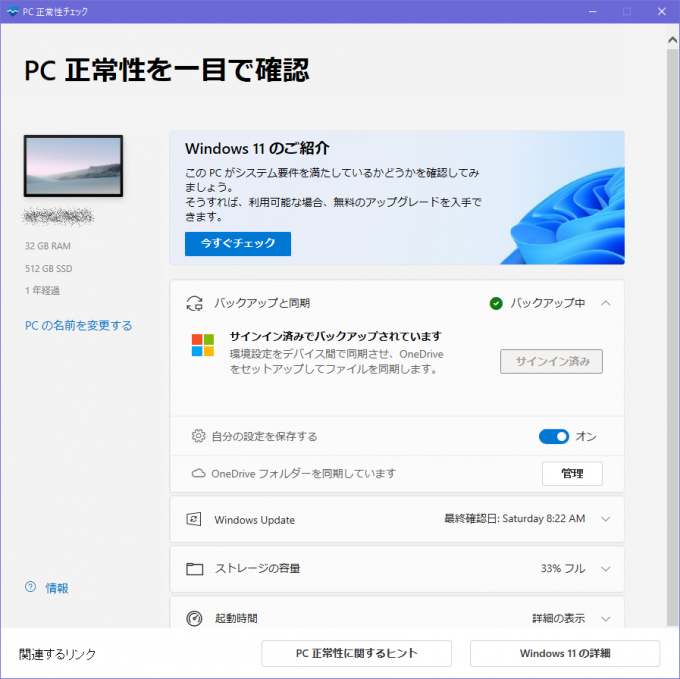Screen dimensions: 680x679
Task: Click the green checkmark backup status icon
Action: tap(496, 304)
